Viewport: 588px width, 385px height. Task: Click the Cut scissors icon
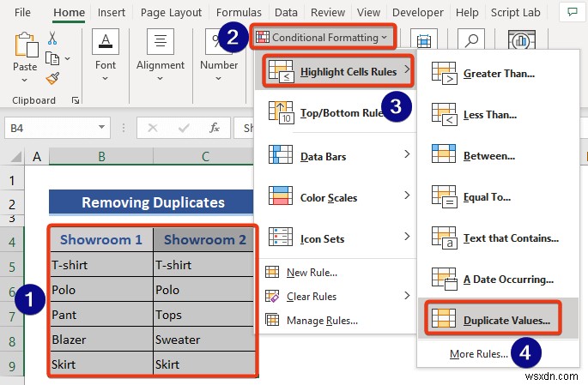52,39
